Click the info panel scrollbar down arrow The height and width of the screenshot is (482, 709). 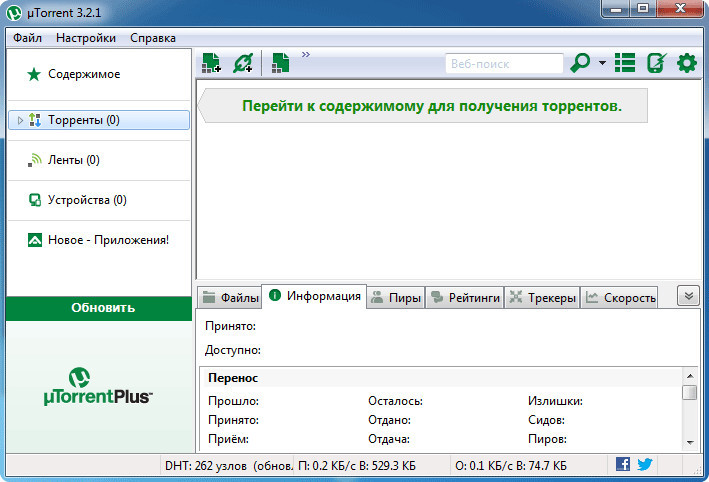(x=690, y=443)
